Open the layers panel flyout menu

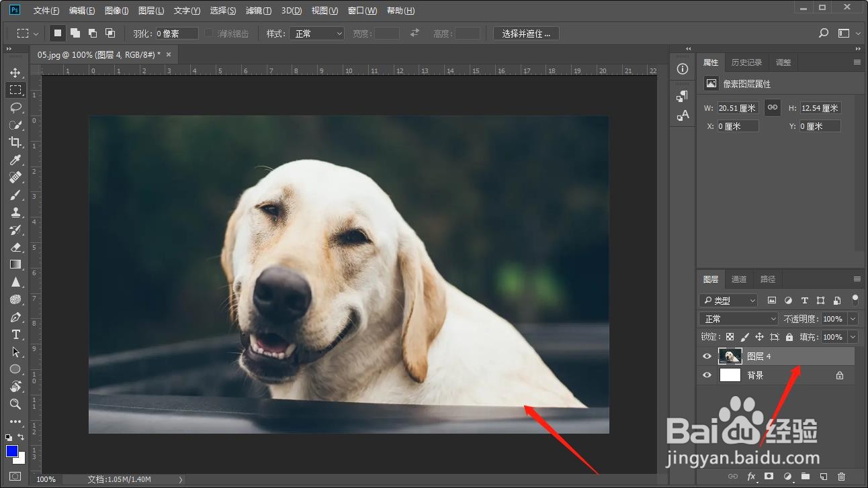[x=857, y=279]
